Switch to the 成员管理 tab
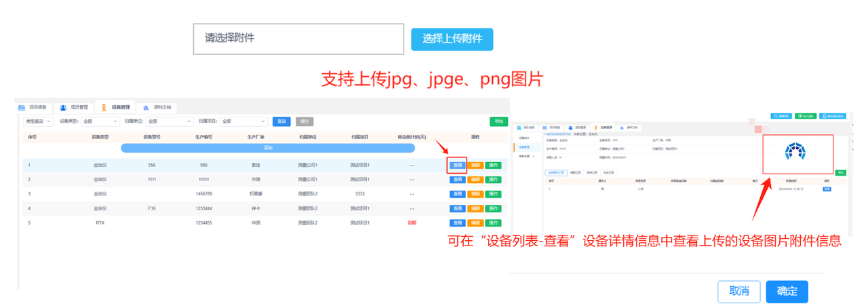Image resolution: width=868 pixels, height=308 pixels. coord(79,107)
